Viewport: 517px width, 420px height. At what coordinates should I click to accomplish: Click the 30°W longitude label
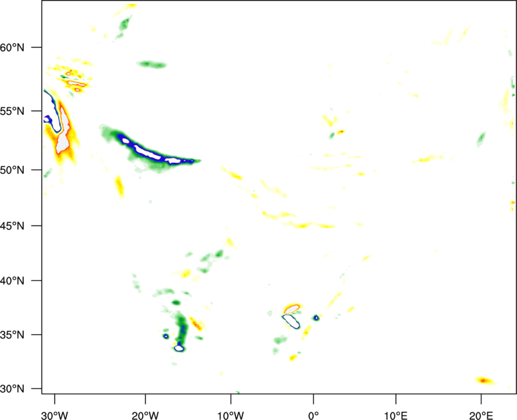(54, 415)
